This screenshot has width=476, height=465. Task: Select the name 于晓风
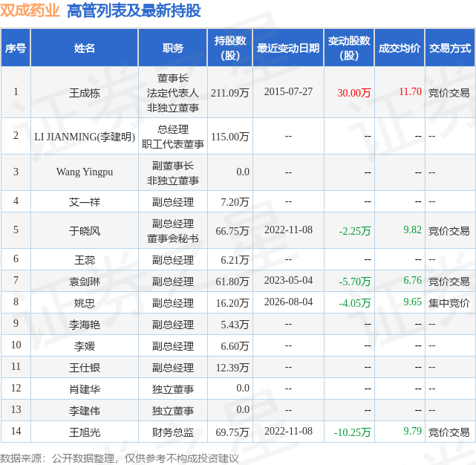coord(85,231)
